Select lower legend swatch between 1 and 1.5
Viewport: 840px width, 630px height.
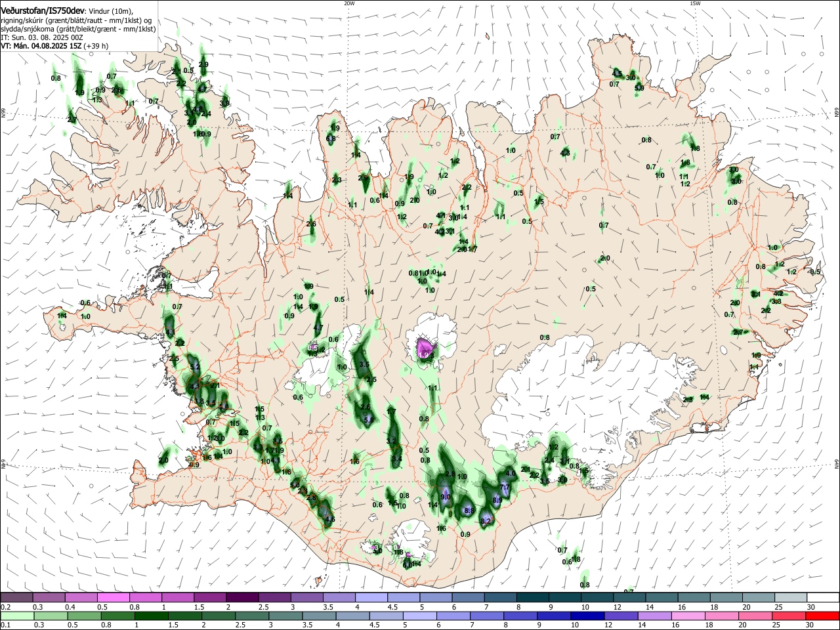(151, 616)
